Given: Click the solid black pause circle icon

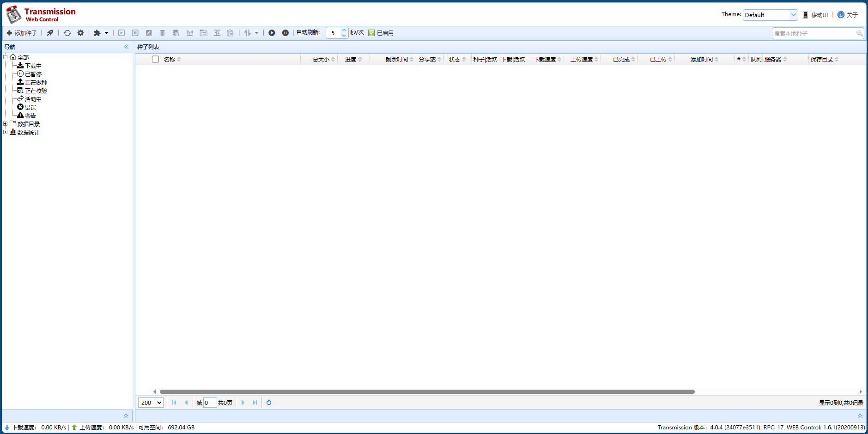Looking at the screenshot, I should tap(285, 33).
